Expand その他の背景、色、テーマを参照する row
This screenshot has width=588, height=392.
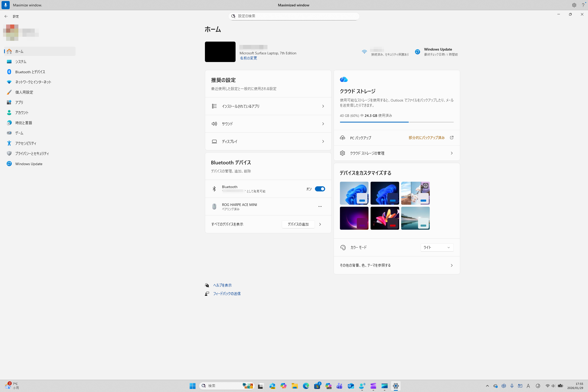pos(397,265)
